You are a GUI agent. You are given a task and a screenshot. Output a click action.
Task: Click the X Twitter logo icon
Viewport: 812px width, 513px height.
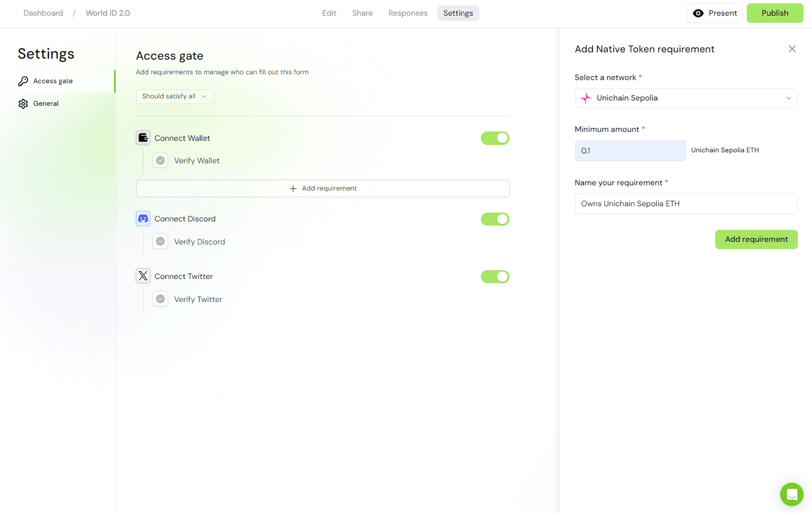tap(143, 276)
